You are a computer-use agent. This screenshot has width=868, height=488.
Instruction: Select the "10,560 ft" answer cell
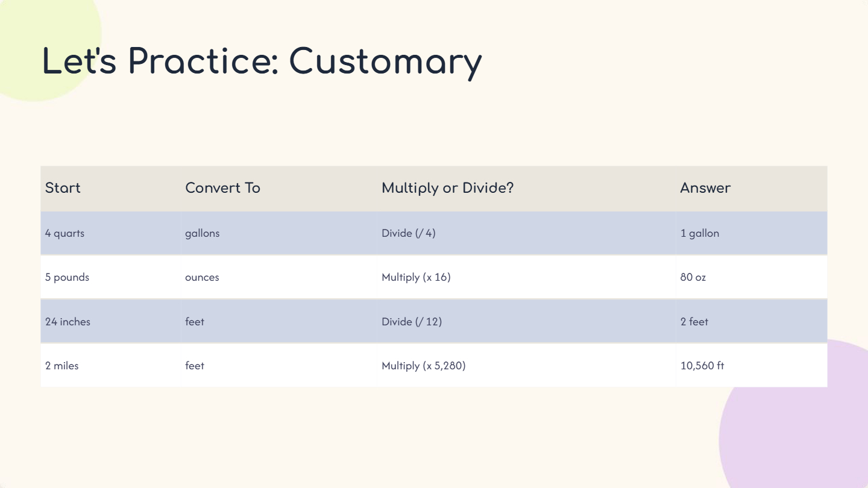[702, 366]
